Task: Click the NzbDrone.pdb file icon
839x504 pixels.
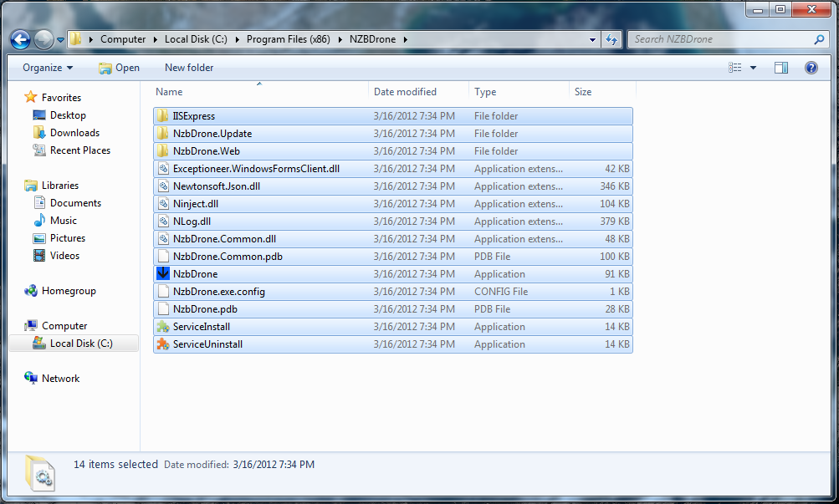Action: (x=163, y=309)
